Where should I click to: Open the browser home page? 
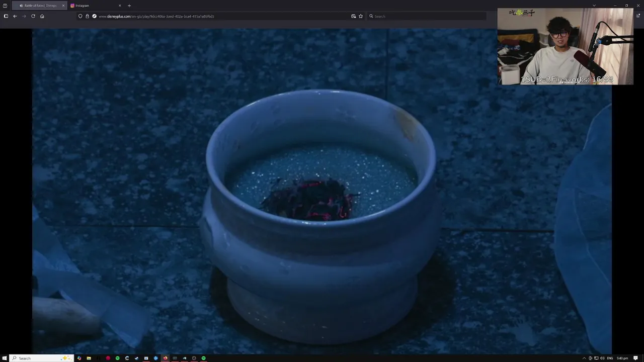(42, 16)
